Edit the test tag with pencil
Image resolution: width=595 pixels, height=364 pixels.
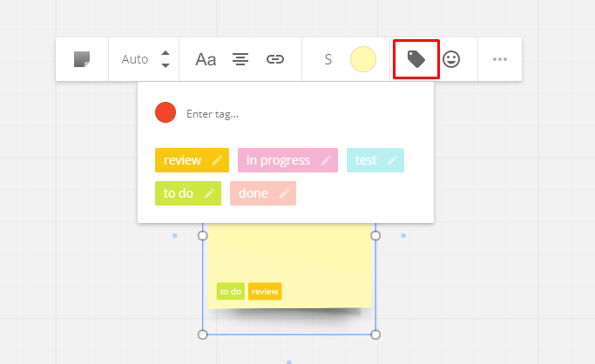coord(392,160)
